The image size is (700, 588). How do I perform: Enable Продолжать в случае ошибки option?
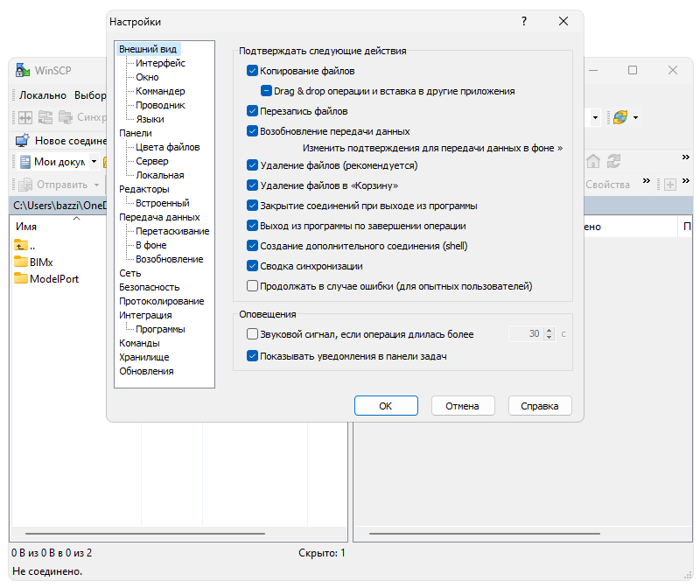252,285
